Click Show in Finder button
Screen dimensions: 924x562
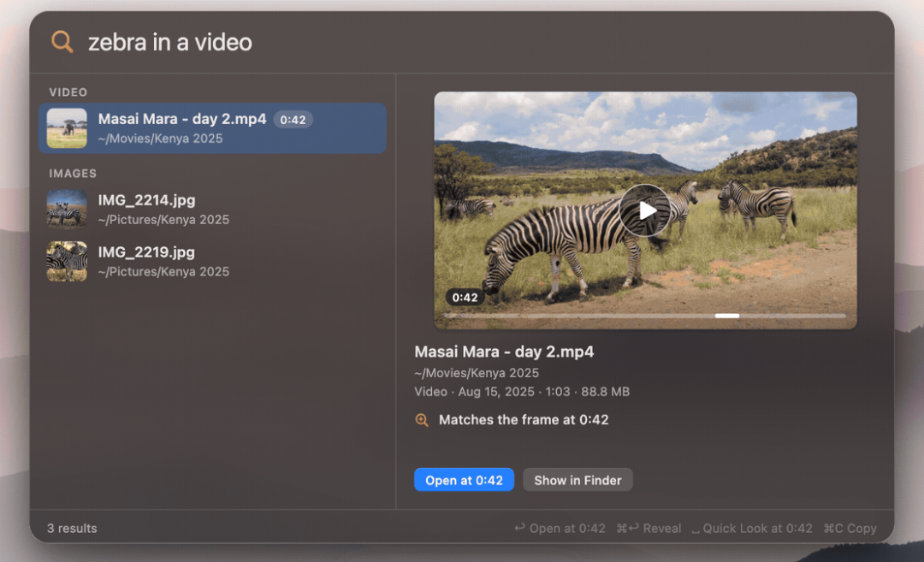[x=577, y=480]
